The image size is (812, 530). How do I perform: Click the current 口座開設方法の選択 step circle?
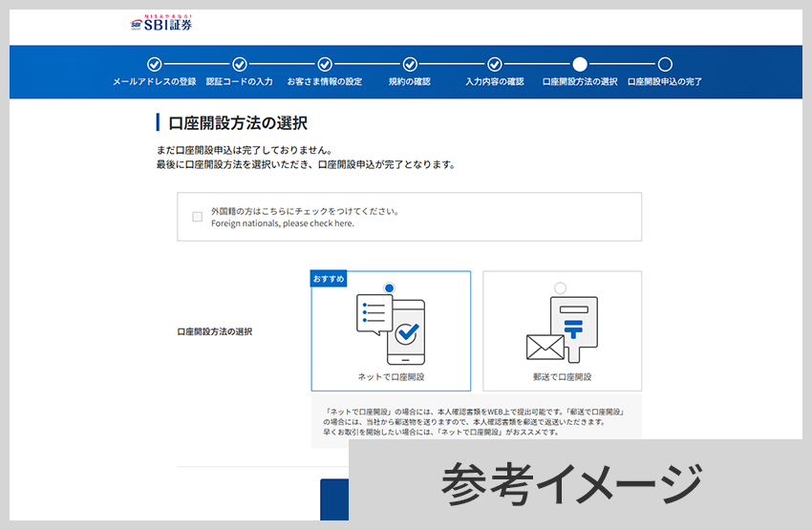tap(580, 64)
